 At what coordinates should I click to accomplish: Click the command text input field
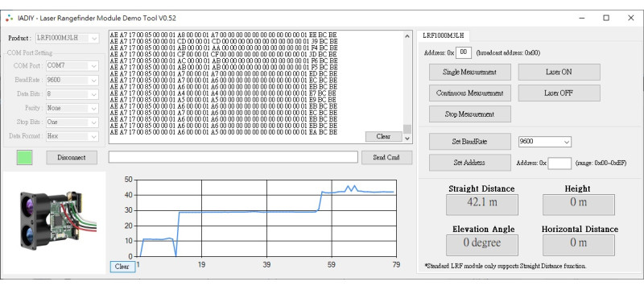click(x=233, y=157)
